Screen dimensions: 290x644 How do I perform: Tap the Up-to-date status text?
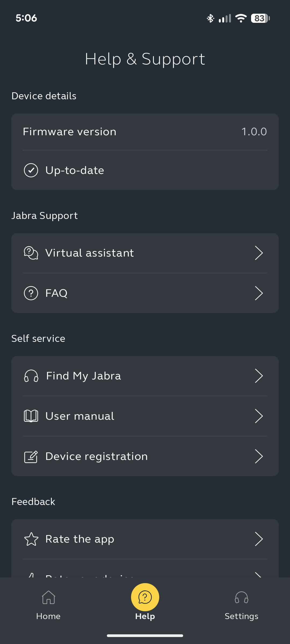point(75,170)
